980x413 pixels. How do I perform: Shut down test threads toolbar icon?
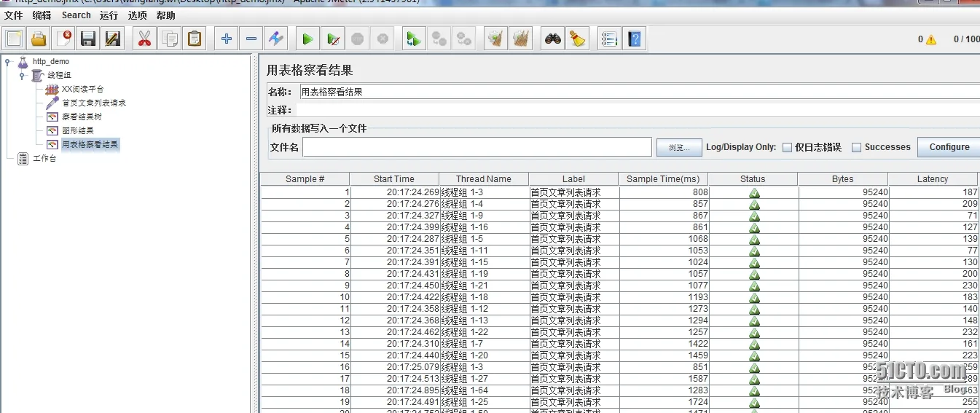click(383, 39)
